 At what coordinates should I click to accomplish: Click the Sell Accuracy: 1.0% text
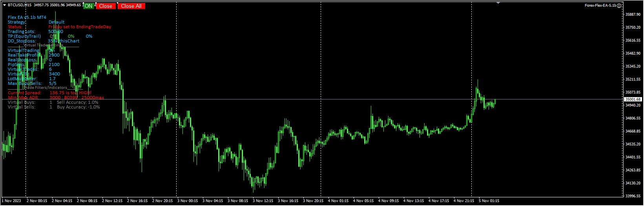click(x=78, y=102)
